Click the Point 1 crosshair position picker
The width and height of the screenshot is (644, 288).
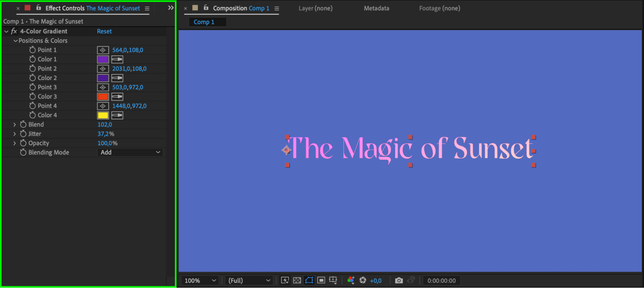[x=103, y=50]
